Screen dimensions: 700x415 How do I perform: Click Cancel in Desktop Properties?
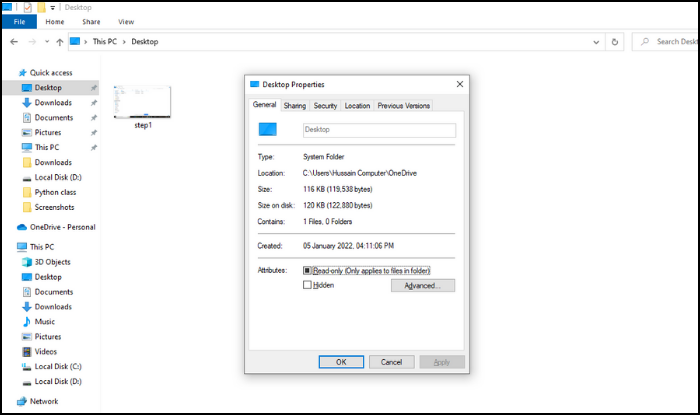tap(392, 362)
